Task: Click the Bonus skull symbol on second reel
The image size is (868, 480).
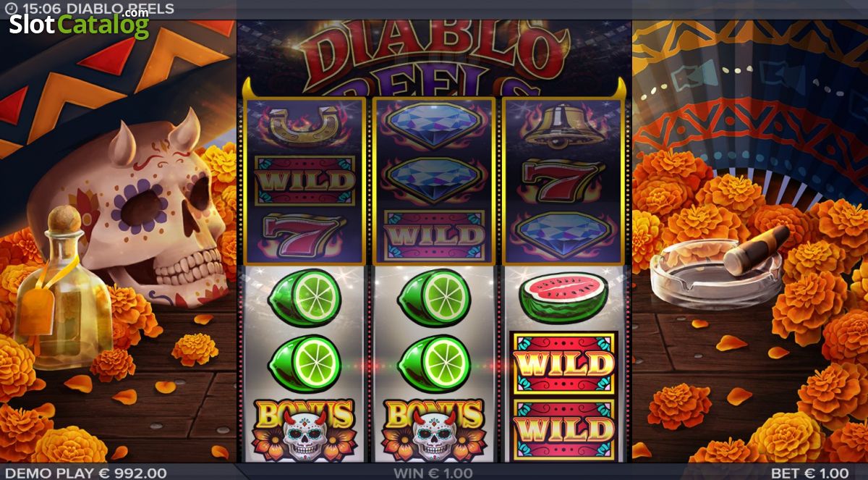Action: 434,429
